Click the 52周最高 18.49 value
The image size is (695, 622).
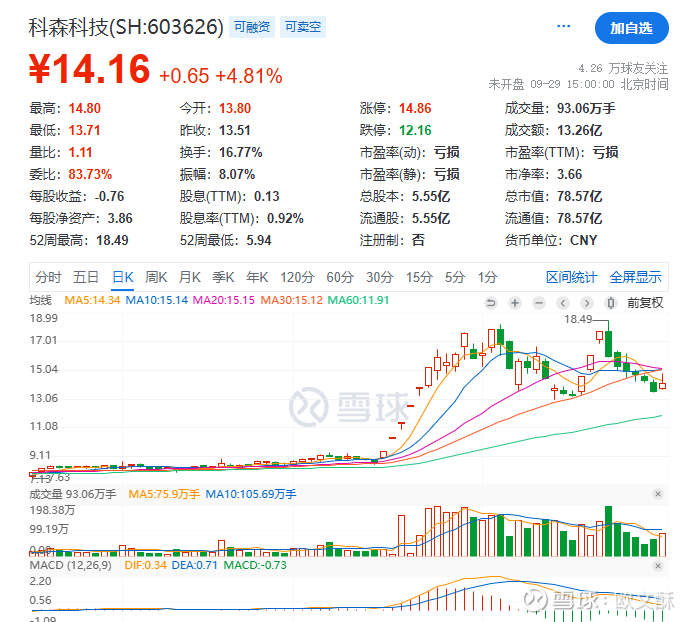[112, 240]
